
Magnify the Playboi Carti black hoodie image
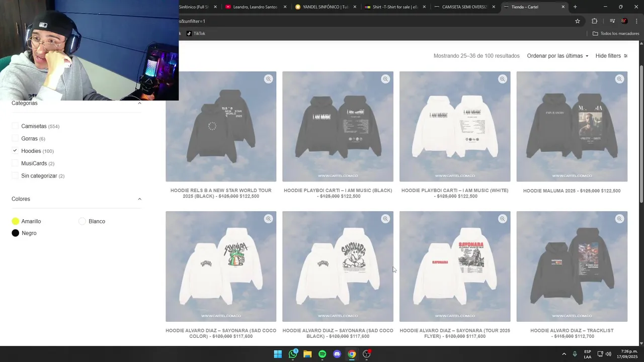tap(385, 79)
